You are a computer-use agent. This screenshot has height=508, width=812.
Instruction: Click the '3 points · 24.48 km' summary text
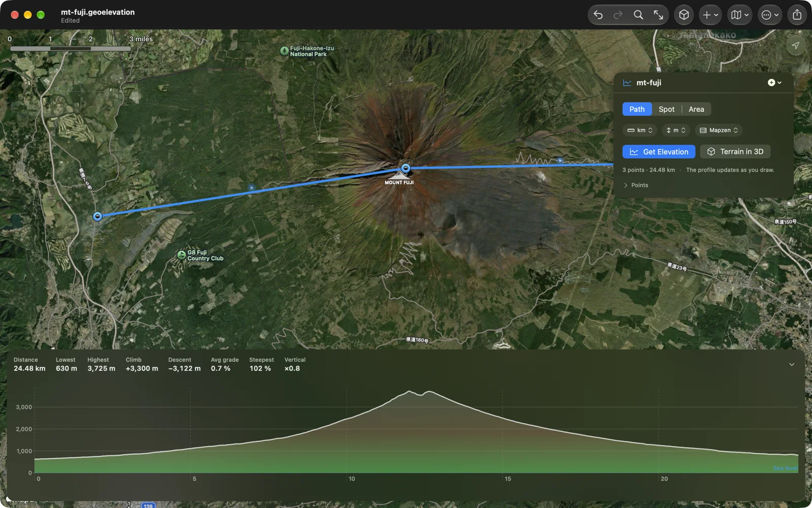tap(649, 170)
